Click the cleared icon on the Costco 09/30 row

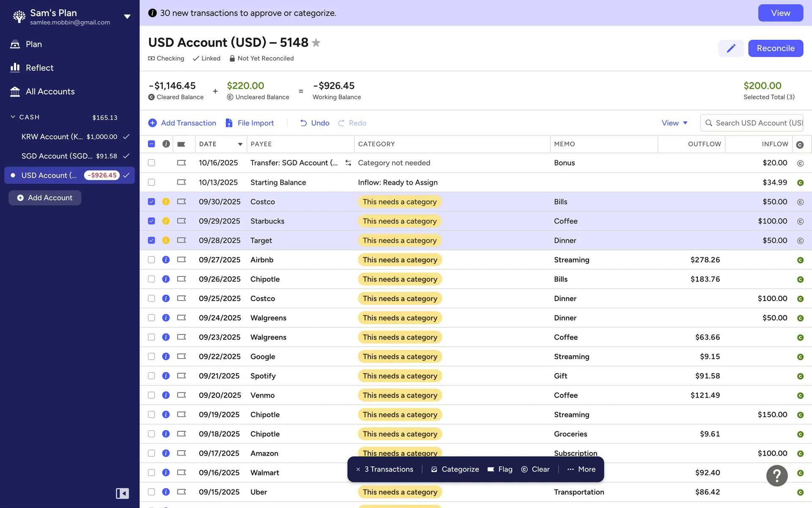[800, 202]
